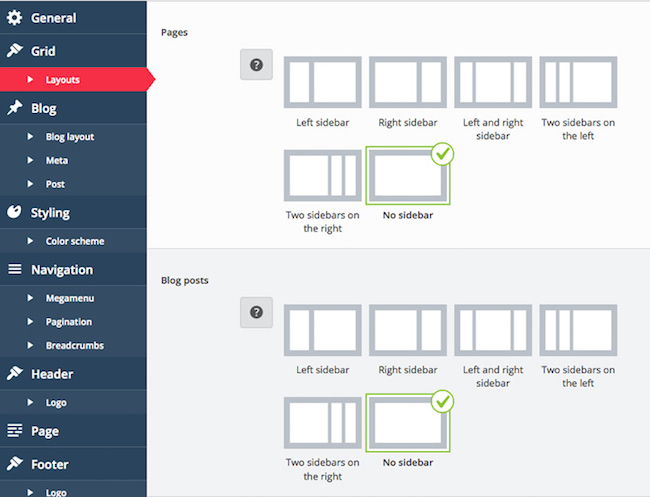The image size is (650, 497).
Task: Click arrow beside Megamenu
Action: pos(30,298)
